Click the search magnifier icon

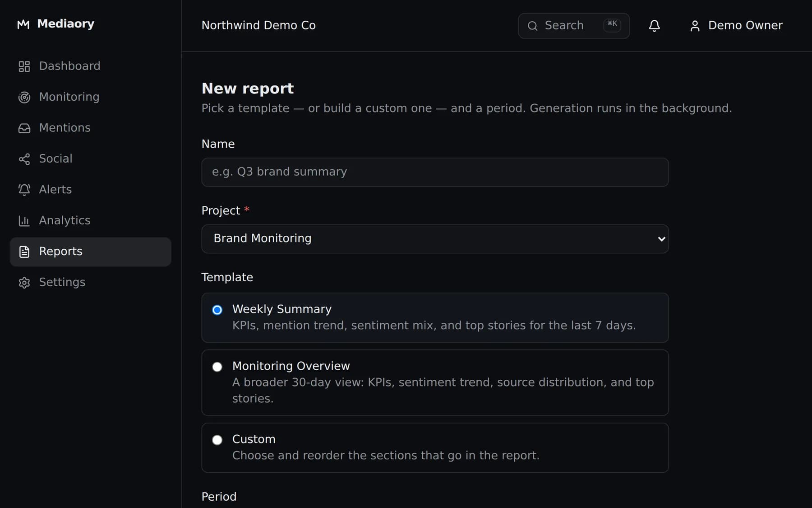[533, 26]
